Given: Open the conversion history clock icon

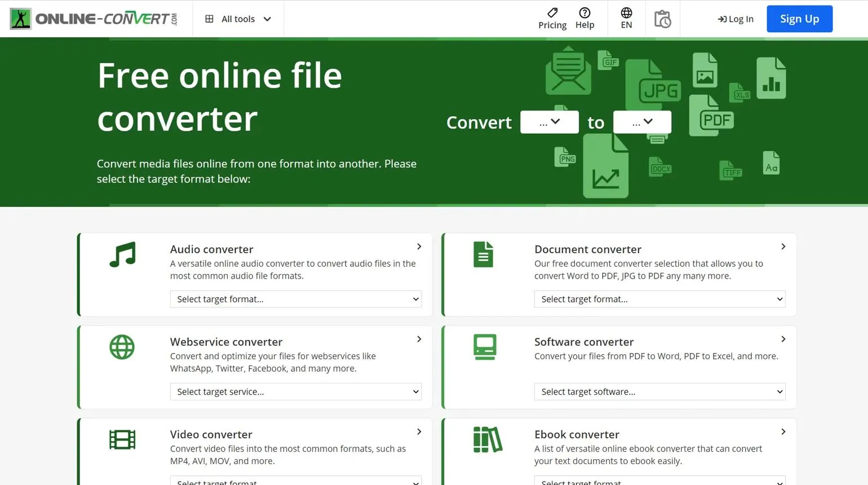Looking at the screenshot, I should 662,19.
